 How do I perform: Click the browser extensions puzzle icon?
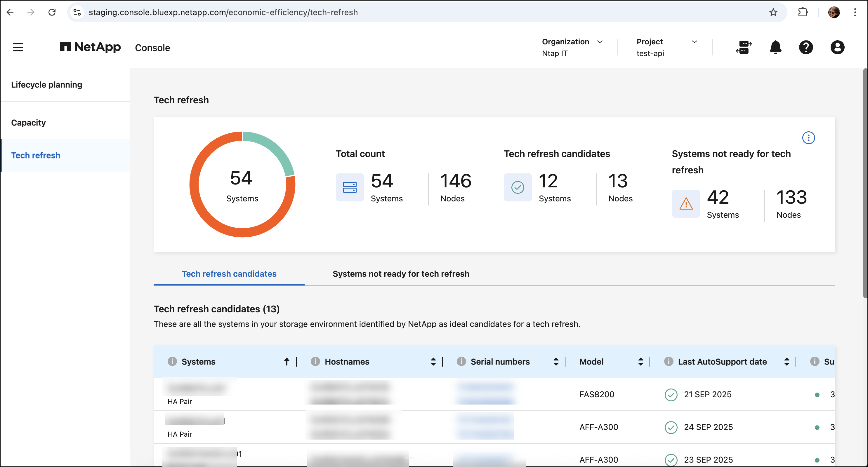[803, 13]
